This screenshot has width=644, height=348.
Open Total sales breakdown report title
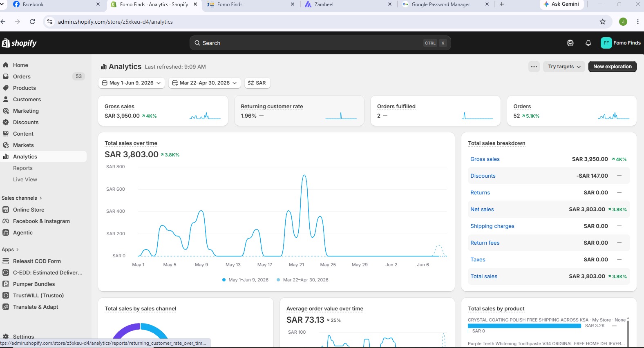(x=496, y=143)
